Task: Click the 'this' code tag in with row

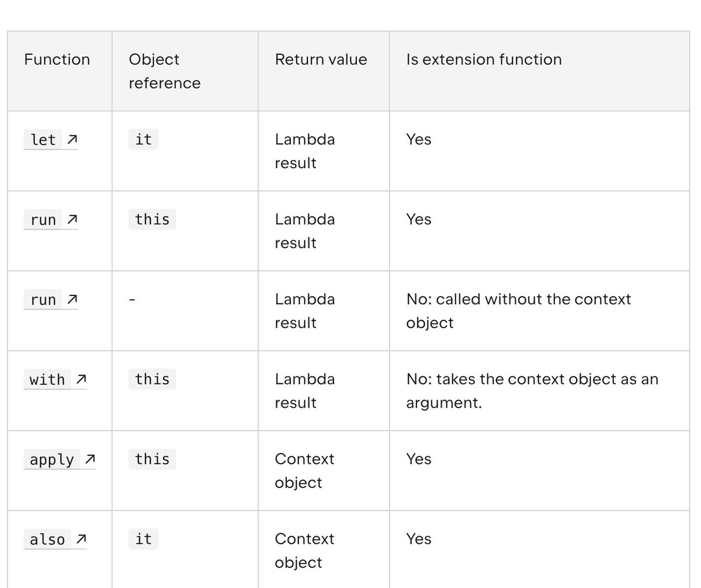Action: [152, 380]
